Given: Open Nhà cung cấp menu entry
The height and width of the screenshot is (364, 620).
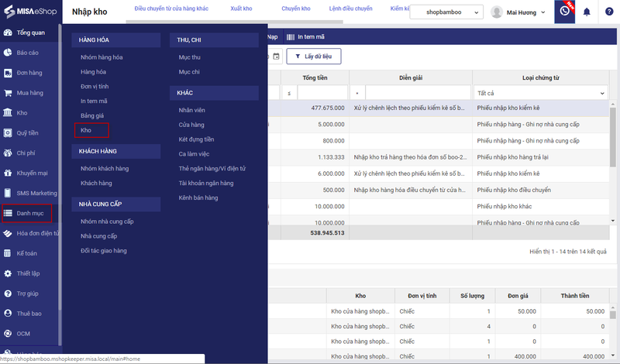Looking at the screenshot, I should coord(98,235).
